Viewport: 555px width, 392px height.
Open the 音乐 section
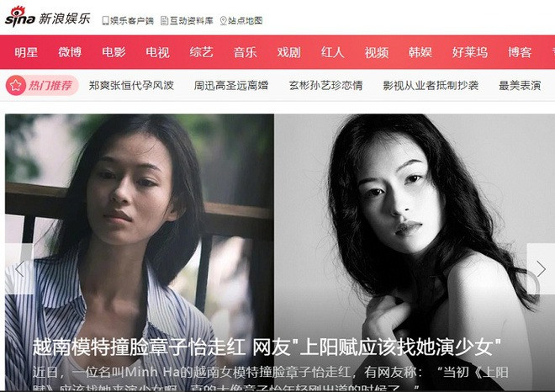(245, 52)
